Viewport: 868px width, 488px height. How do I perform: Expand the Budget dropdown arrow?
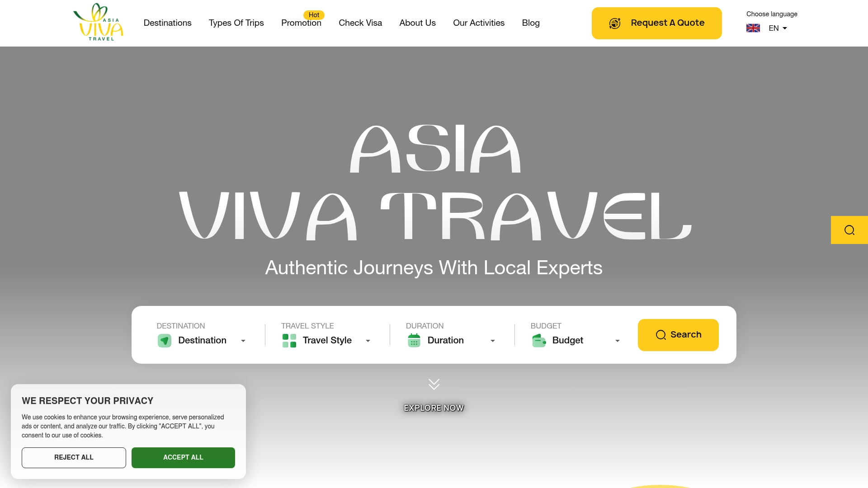(618, 341)
